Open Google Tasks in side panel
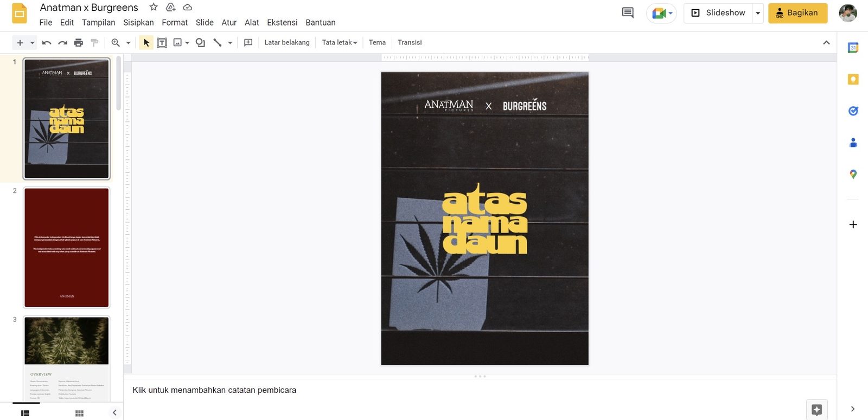 pos(853,111)
